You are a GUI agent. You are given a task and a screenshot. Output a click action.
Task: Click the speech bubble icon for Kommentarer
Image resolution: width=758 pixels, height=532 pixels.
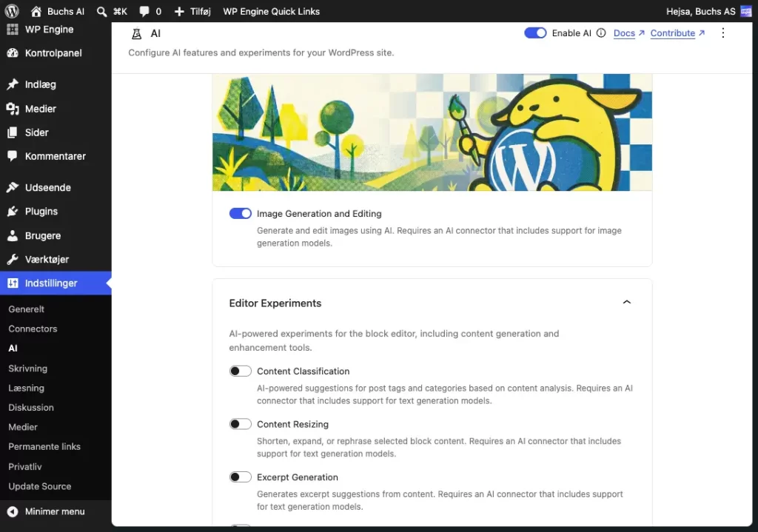pyautogui.click(x=13, y=156)
